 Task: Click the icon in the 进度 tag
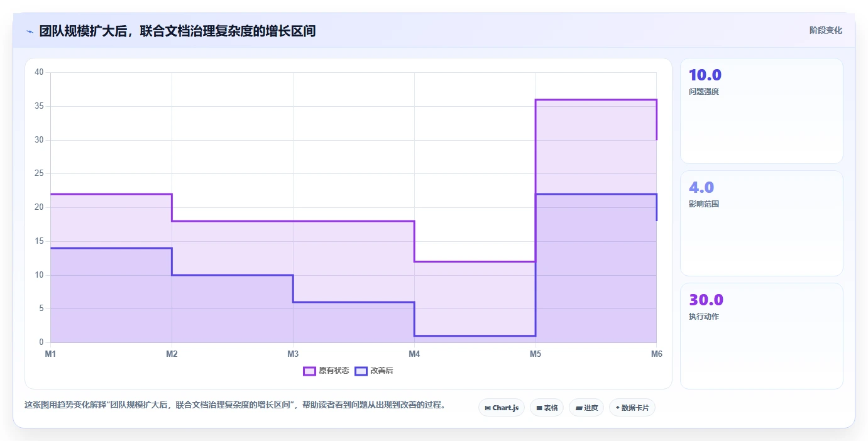pyautogui.click(x=579, y=408)
